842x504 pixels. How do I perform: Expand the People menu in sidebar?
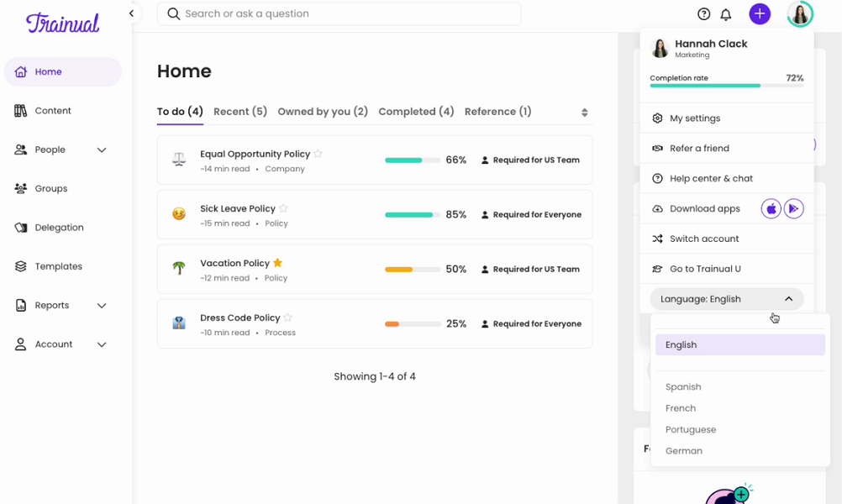(x=102, y=150)
